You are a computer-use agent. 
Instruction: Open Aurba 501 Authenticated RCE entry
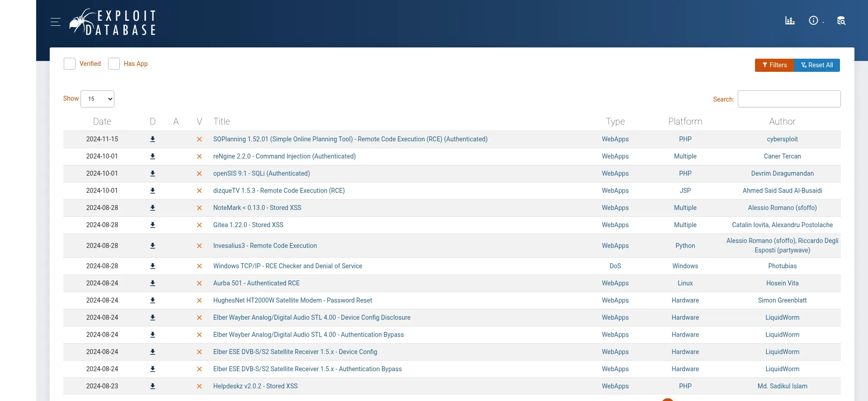[256, 284]
